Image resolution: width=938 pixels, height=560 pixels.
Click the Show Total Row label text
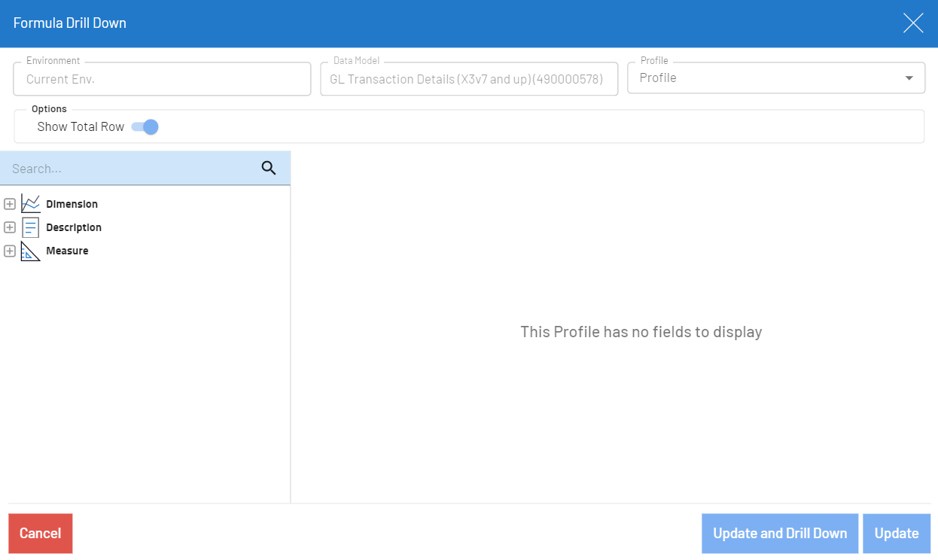pyautogui.click(x=81, y=126)
